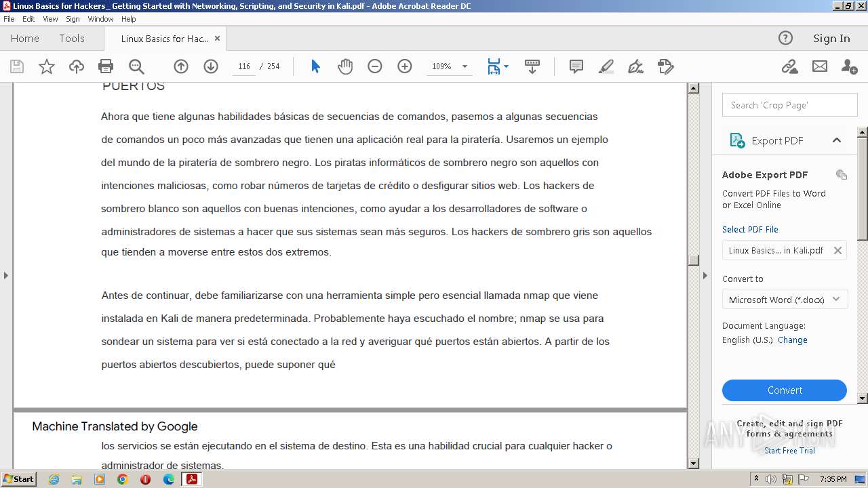This screenshot has width=868, height=488.
Task: Share a link to the file
Action: point(789,66)
